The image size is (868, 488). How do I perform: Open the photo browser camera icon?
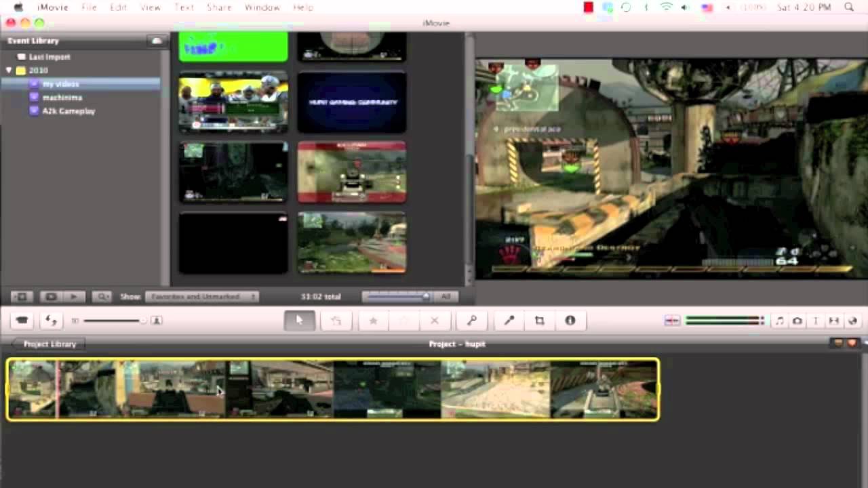coord(797,321)
